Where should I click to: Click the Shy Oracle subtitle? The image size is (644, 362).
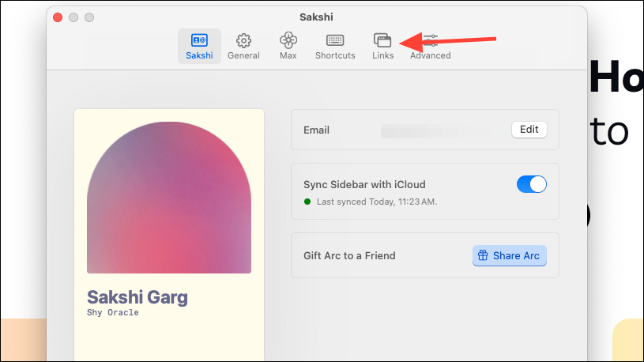coord(112,312)
